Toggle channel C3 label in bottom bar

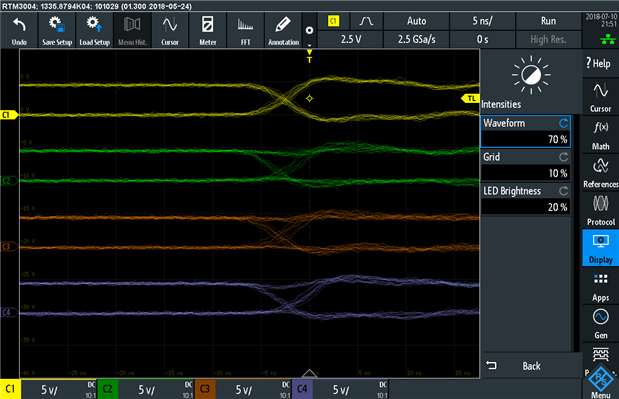click(205, 389)
